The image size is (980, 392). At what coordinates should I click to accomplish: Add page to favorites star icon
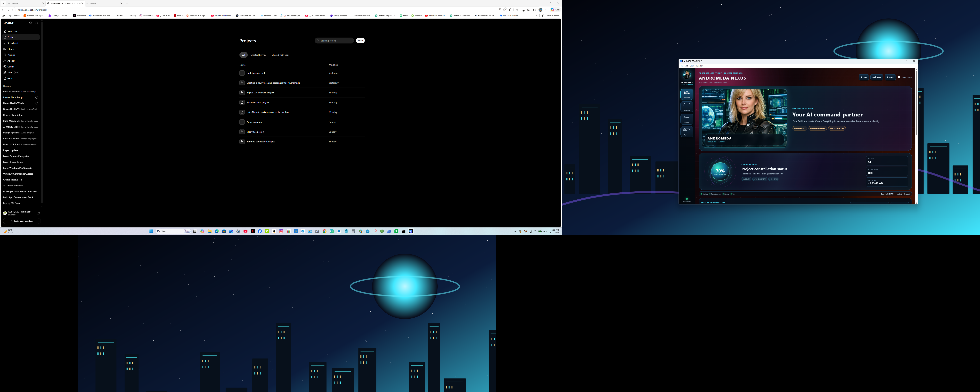(505, 10)
